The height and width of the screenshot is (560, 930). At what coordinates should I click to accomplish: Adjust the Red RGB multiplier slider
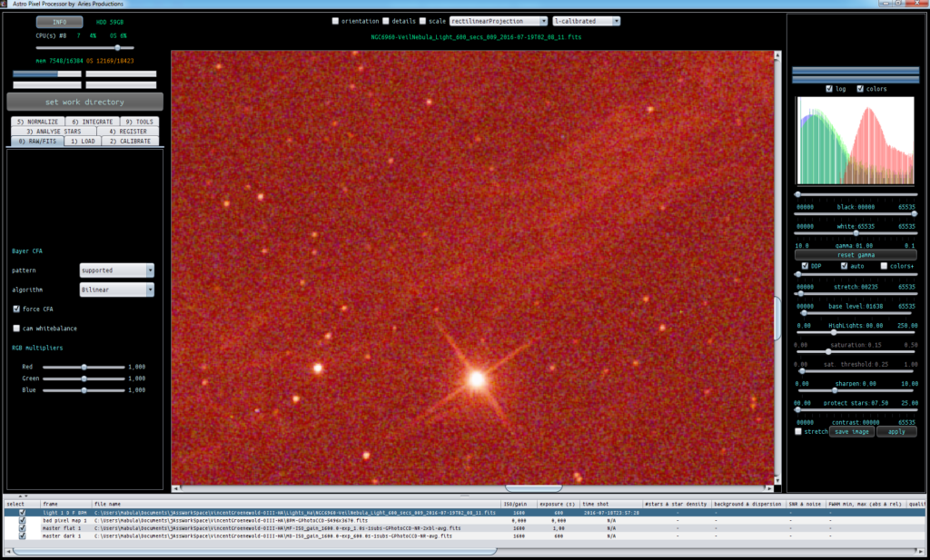tap(84, 367)
